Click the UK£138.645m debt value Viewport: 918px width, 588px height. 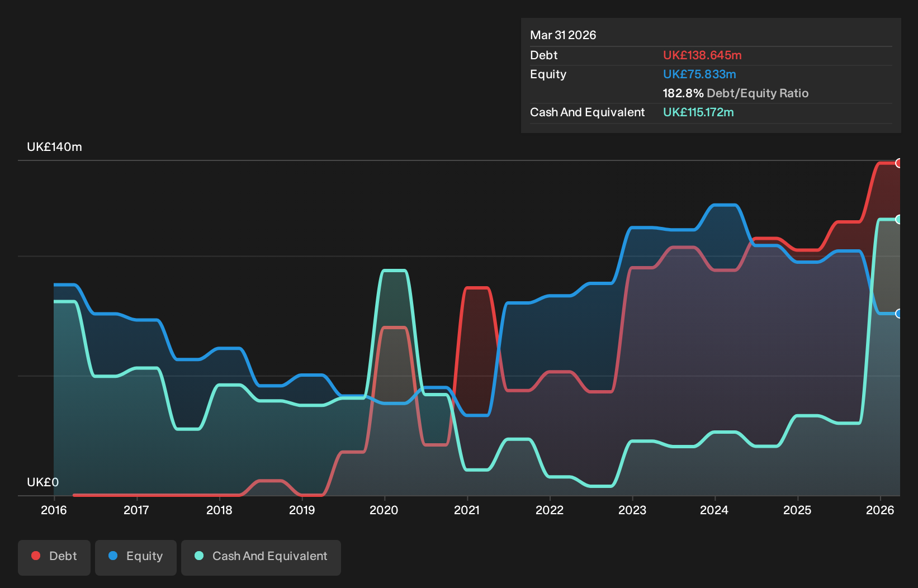click(x=702, y=55)
